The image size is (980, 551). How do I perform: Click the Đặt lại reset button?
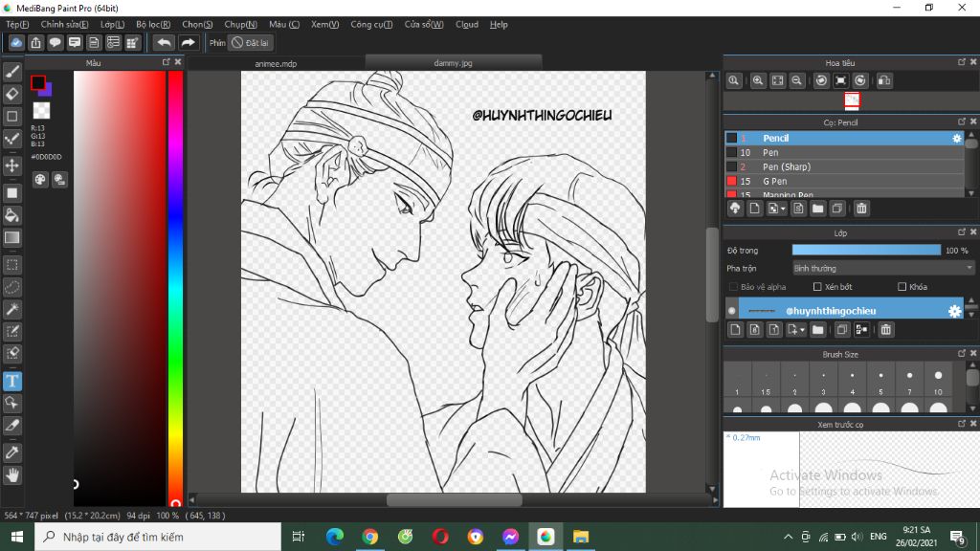pos(251,42)
